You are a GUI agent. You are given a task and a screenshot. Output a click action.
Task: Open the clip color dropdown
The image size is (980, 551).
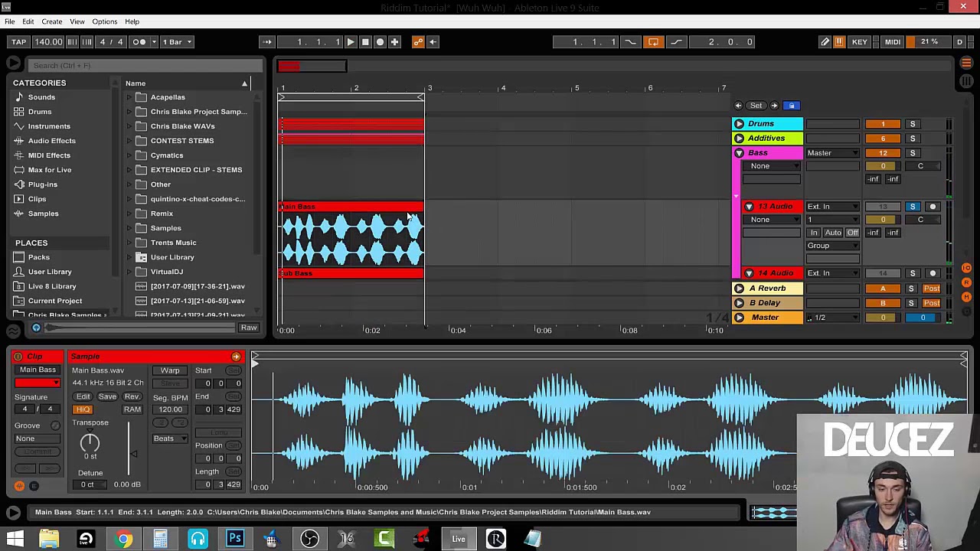[38, 383]
